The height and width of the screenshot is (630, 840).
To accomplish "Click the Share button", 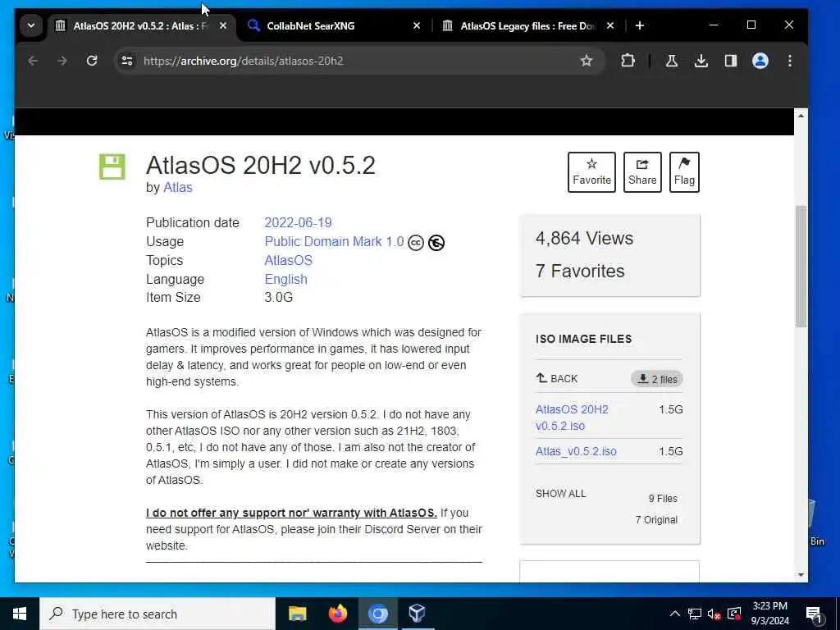I will tap(642, 172).
